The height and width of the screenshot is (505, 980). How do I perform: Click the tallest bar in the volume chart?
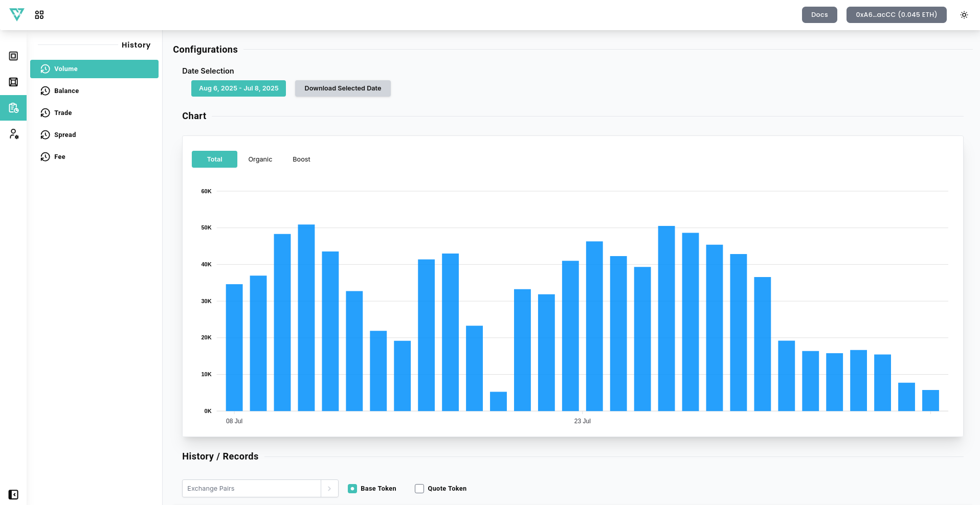click(306, 317)
